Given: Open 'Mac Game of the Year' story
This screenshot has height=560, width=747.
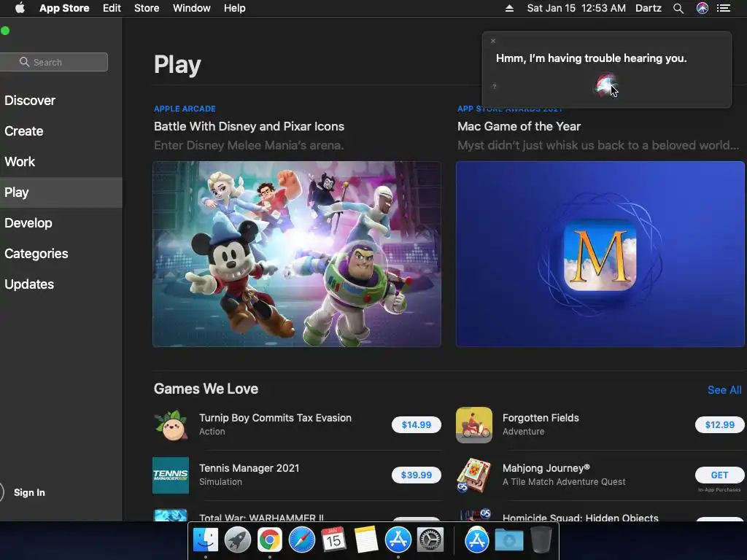Looking at the screenshot, I should (519, 126).
